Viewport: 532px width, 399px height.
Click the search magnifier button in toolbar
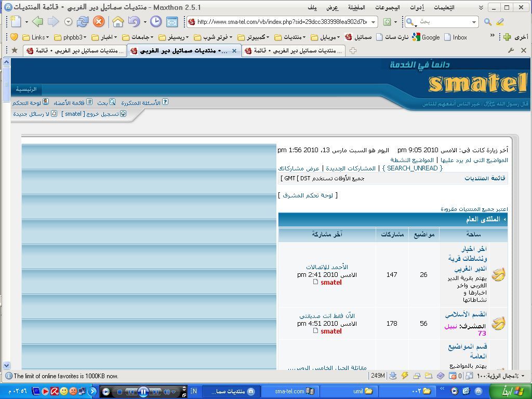487,22
